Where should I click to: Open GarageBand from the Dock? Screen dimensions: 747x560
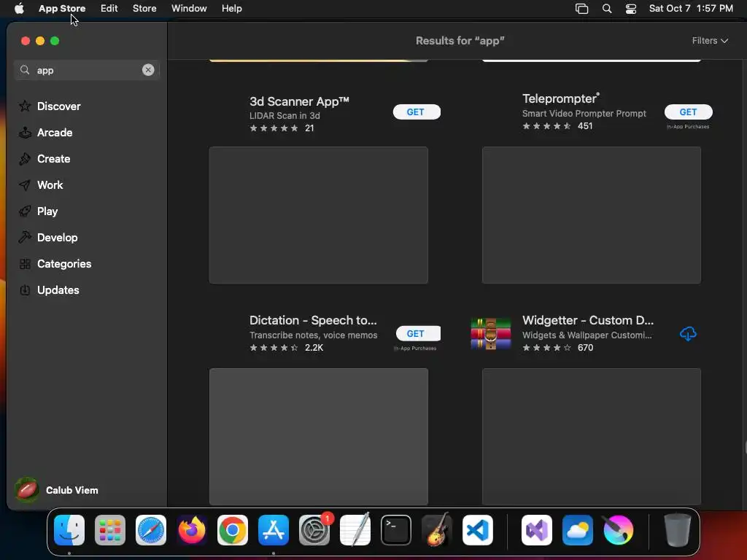pyautogui.click(x=437, y=530)
